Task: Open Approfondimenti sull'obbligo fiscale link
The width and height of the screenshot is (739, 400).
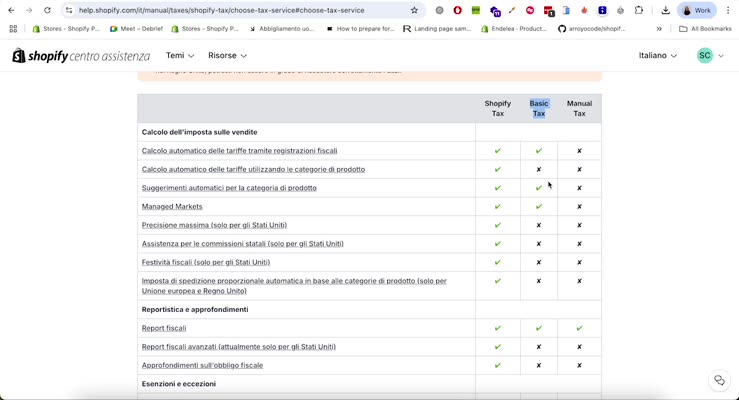Action: point(203,365)
